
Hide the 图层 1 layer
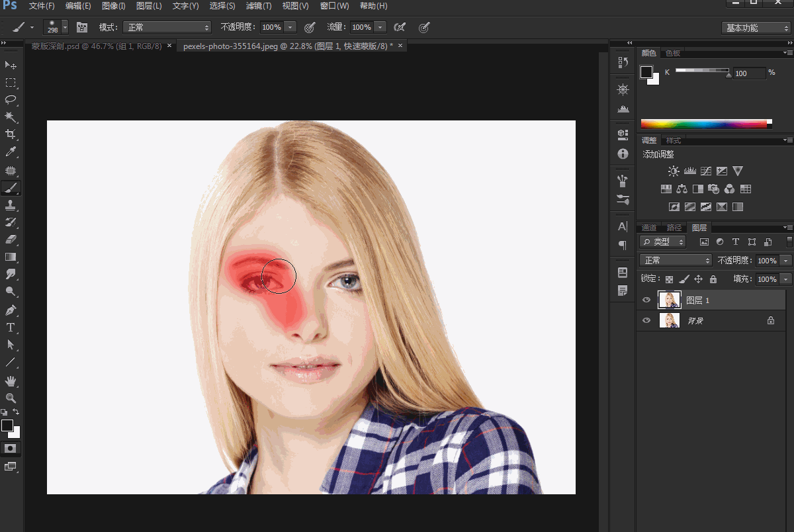pos(647,300)
